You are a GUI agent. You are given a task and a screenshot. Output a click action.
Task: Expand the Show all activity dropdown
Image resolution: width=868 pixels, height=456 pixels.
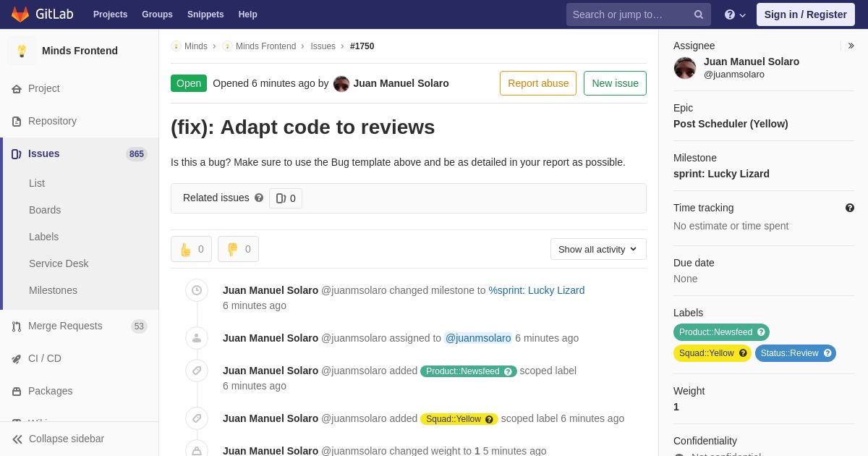598,249
